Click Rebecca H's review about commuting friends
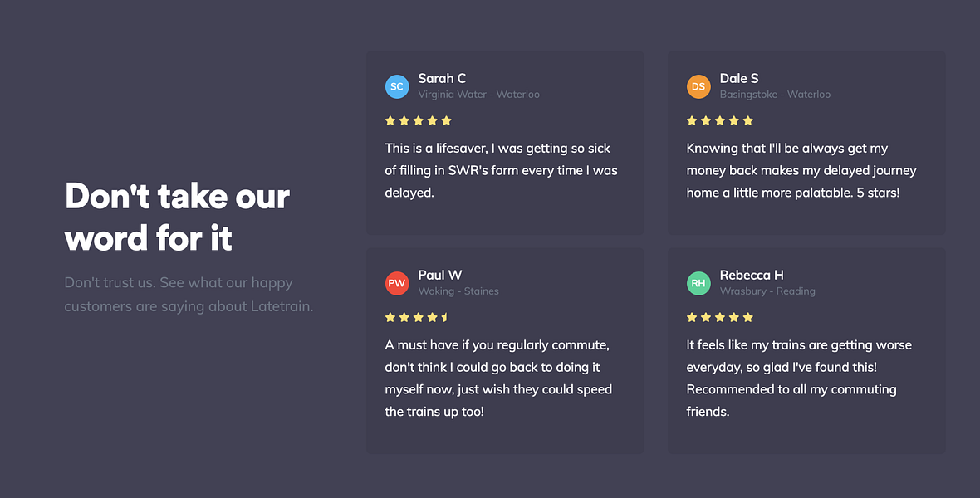 click(x=799, y=378)
